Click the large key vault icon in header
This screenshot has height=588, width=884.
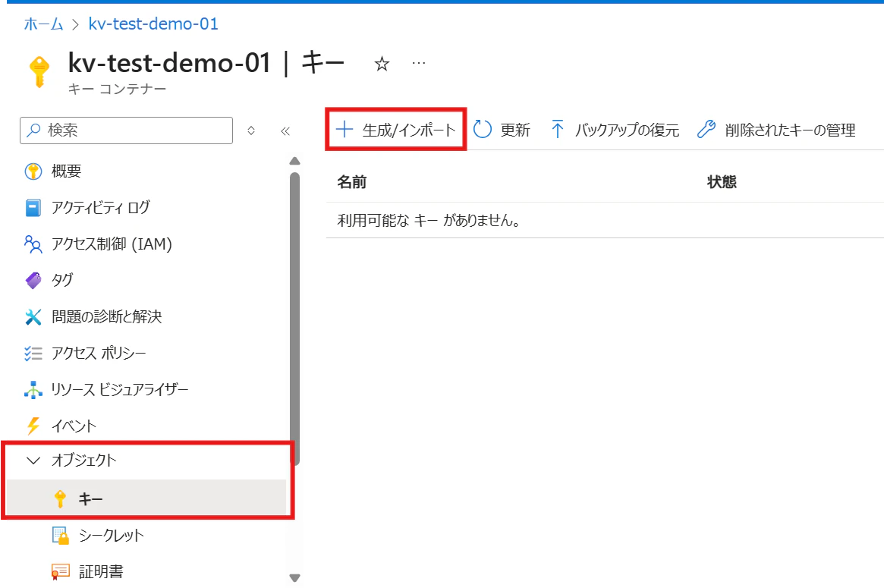[x=39, y=71]
